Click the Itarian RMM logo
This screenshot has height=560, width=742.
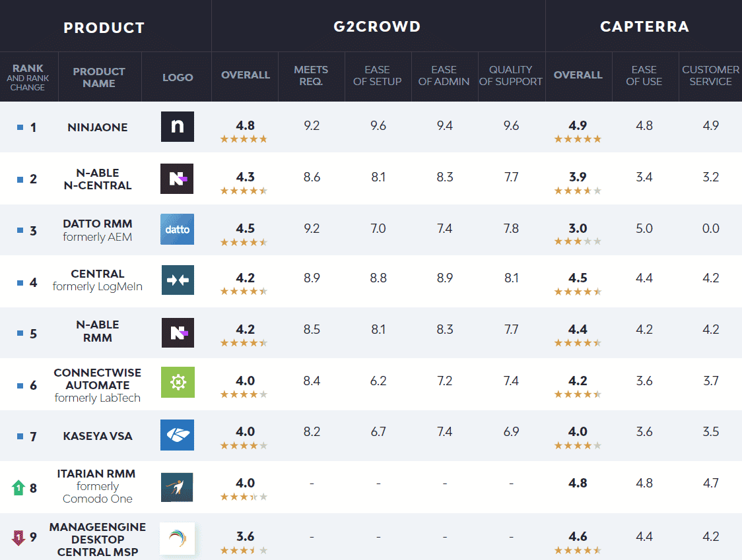[x=177, y=487]
